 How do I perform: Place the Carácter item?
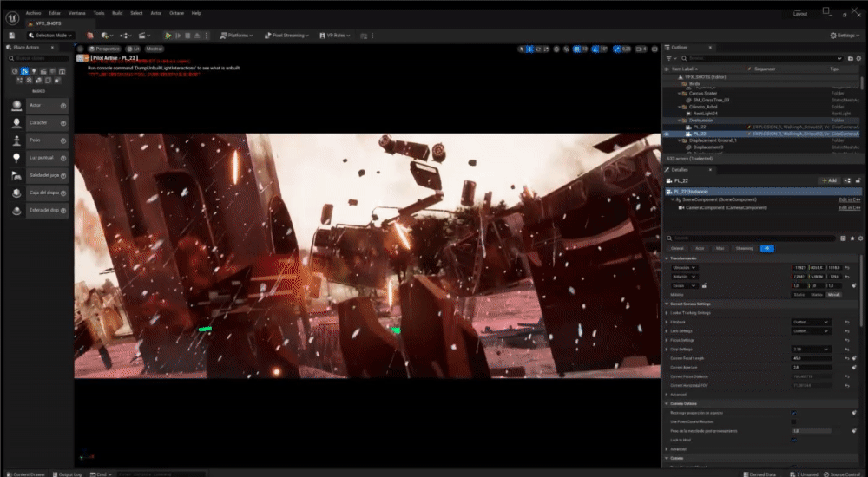39,123
